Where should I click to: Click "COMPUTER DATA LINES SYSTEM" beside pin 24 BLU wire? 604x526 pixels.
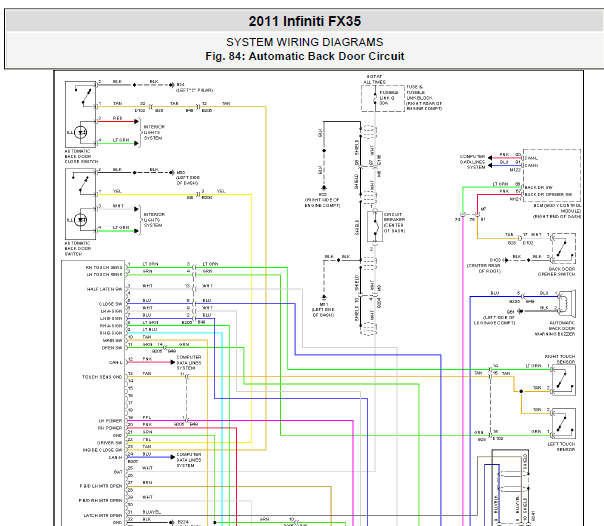[x=189, y=460]
